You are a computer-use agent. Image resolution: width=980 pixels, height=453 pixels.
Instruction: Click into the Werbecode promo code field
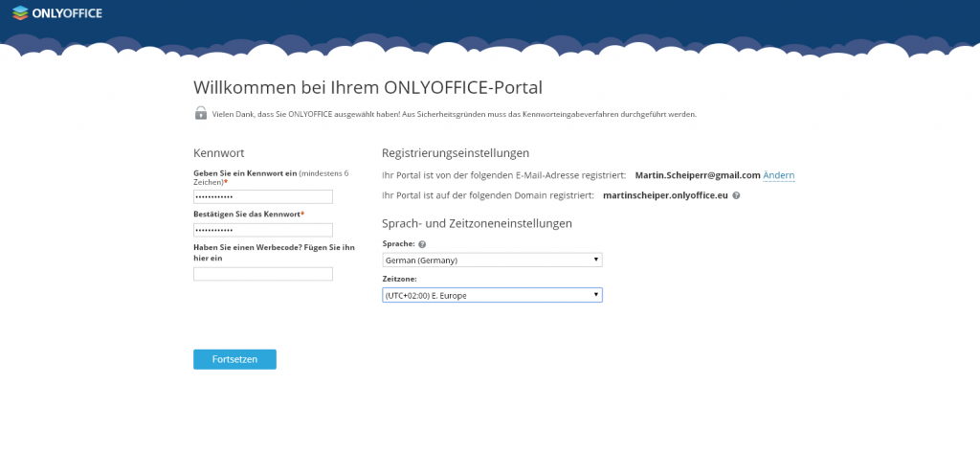(262, 274)
